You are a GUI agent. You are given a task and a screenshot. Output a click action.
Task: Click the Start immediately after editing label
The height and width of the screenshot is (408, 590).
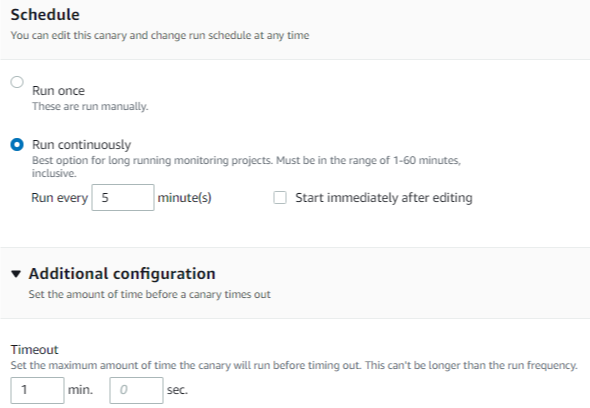[x=384, y=198]
